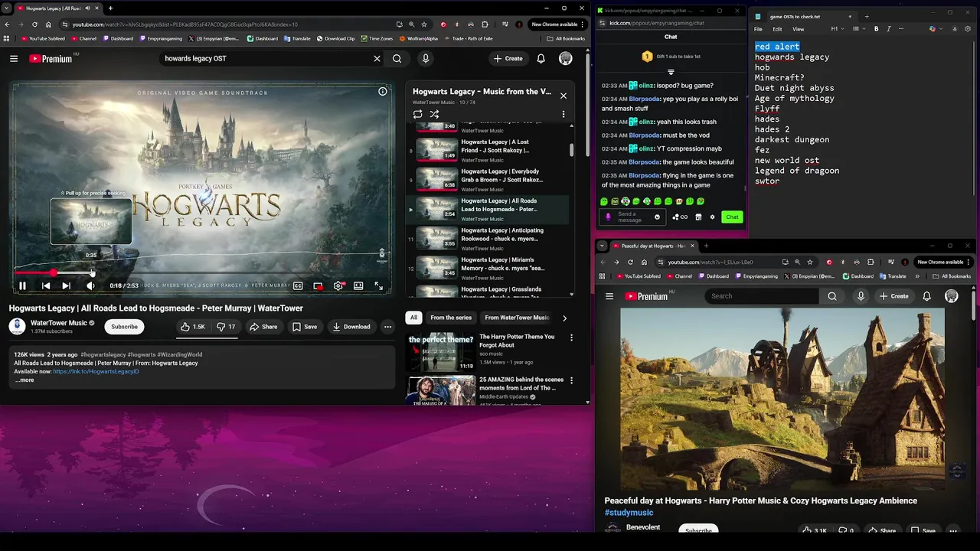The width and height of the screenshot is (980, 551).
Task: Click 'darkest dungeon' line in Notepad
Action: (792, 139)
